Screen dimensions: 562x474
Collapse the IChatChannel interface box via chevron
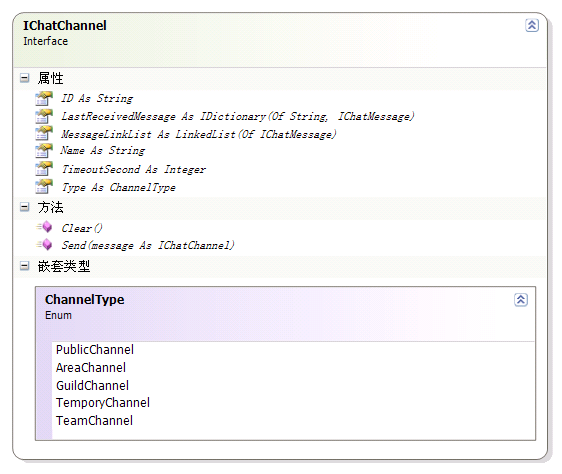[532, 25]
